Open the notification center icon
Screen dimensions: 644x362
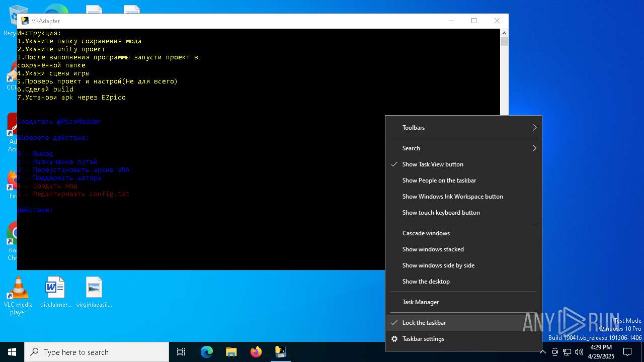tap(627, 352)
